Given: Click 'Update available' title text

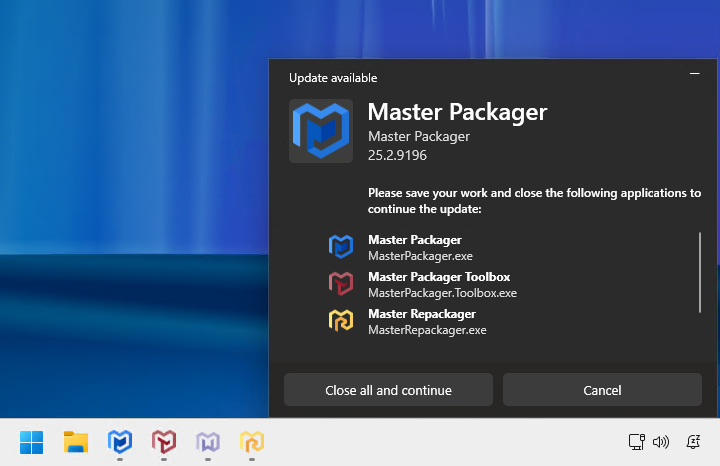Looking at the screenshot, I should click(x=333, y=78).
